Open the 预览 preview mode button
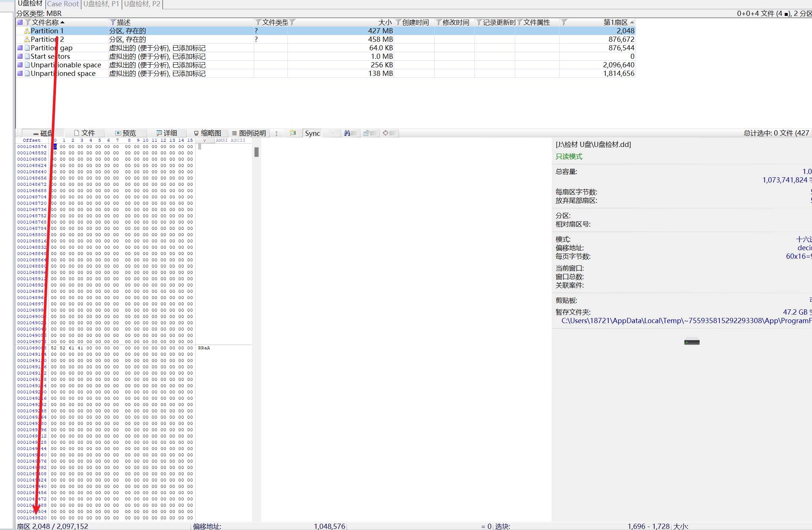 [126, 133]
